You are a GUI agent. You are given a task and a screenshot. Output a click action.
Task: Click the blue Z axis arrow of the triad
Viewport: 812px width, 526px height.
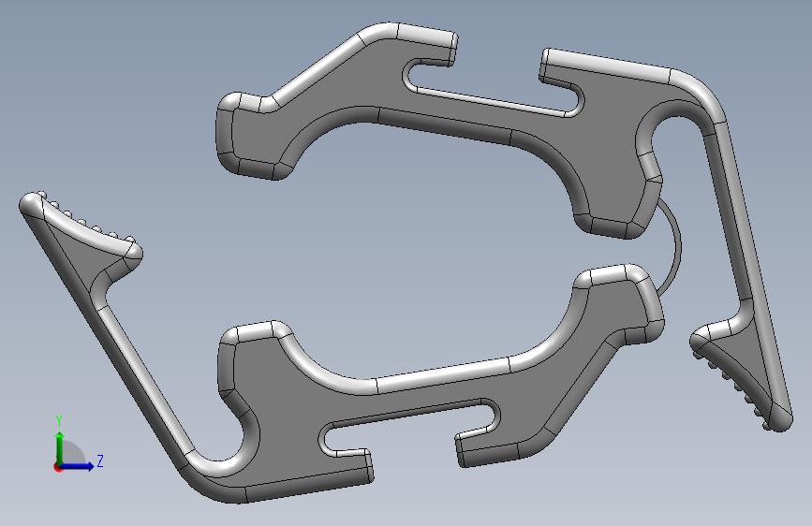pos(78,466)
